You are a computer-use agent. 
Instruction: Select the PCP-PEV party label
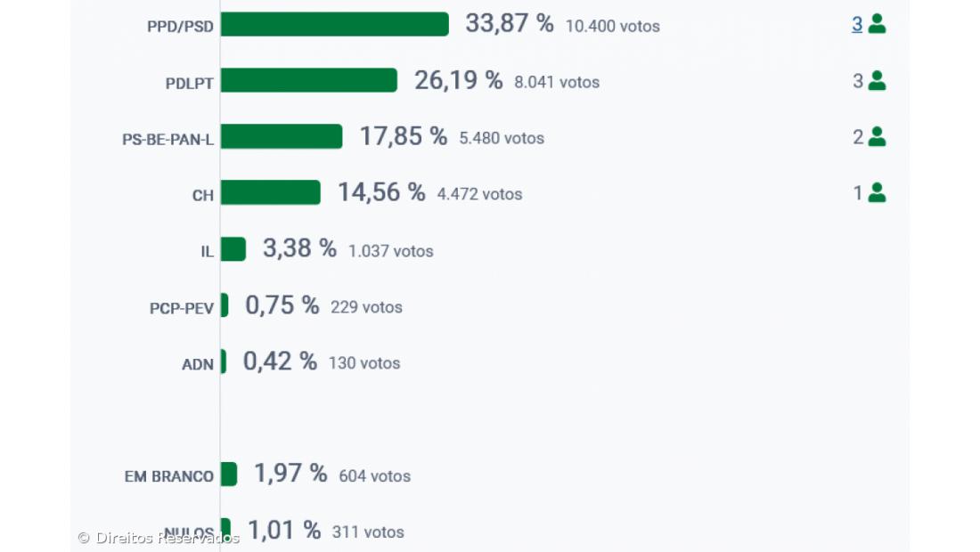182,309
